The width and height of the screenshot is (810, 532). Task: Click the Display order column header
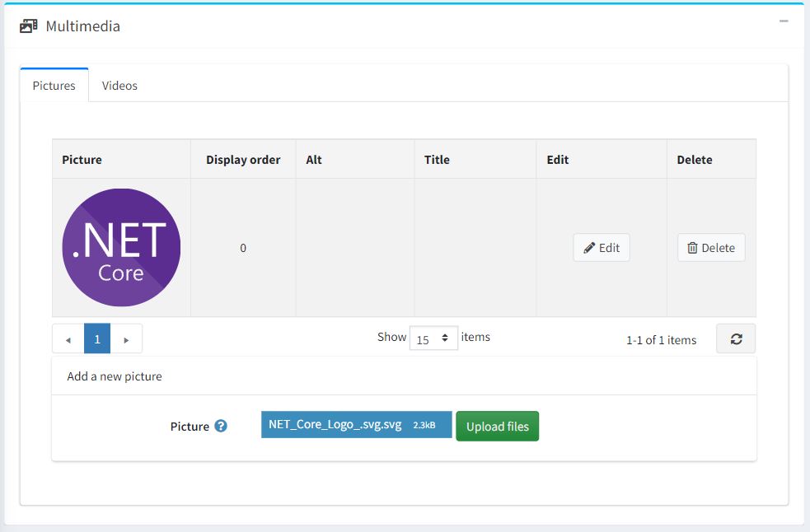[x=243, y=160]
